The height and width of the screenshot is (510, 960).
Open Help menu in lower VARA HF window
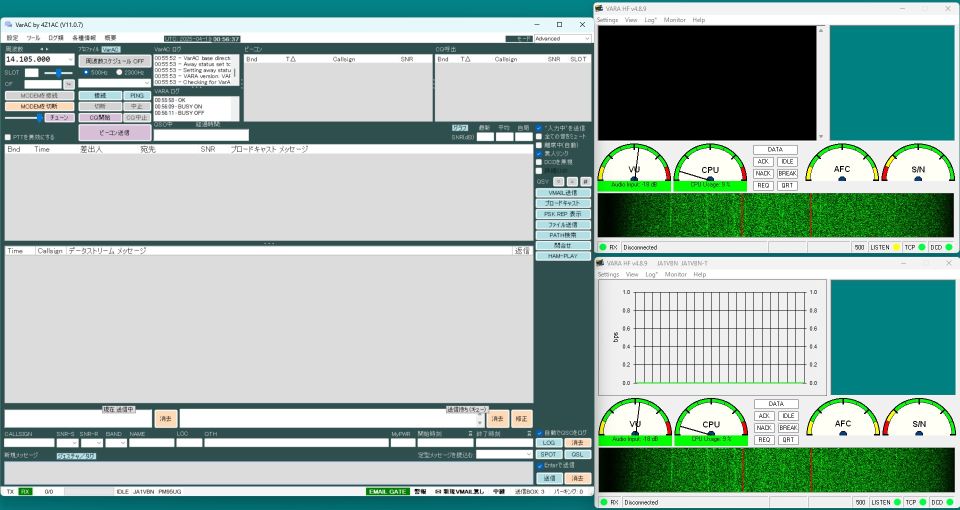pos(699,274)
